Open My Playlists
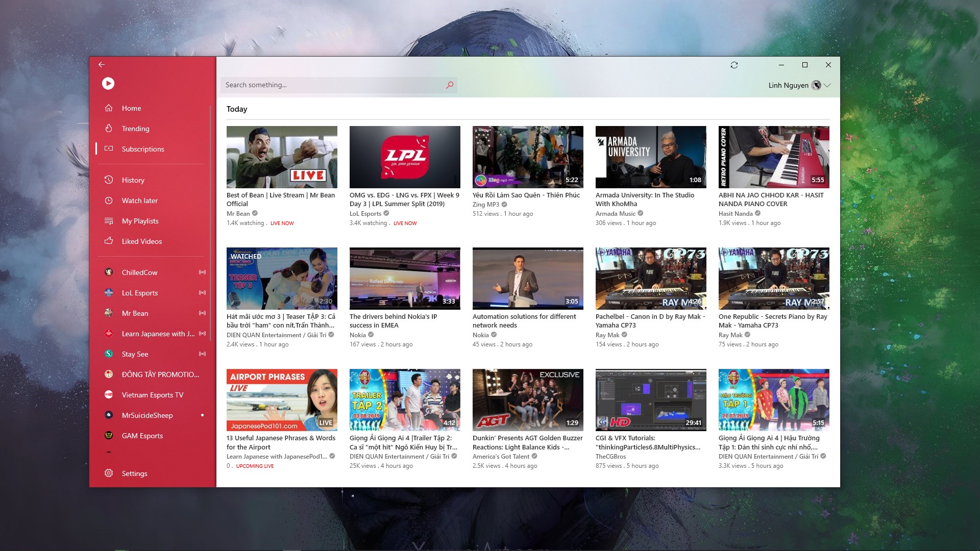The height and width of the screenshot is (551, 980). coord(140,221)
